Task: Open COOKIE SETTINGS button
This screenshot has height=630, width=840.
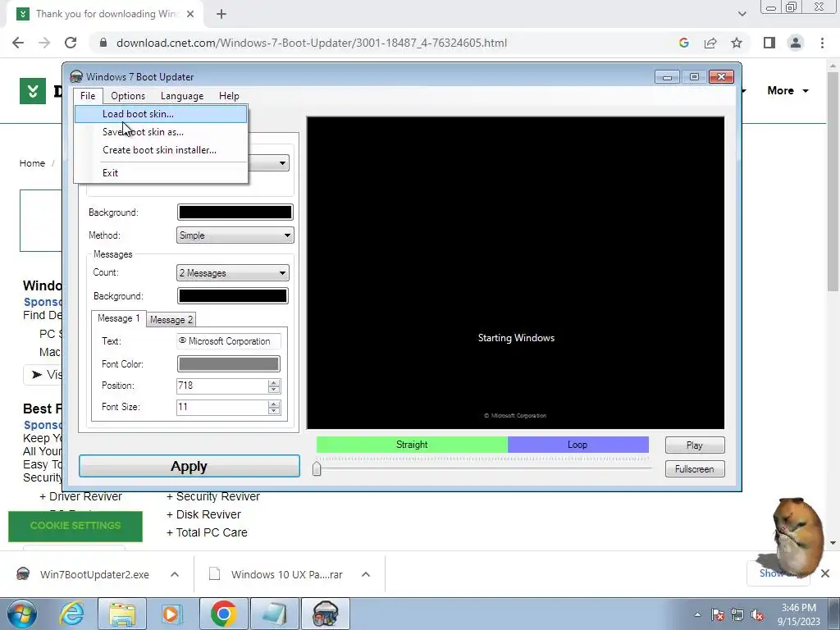Action: pyautogui.click(x=75, y=526)
